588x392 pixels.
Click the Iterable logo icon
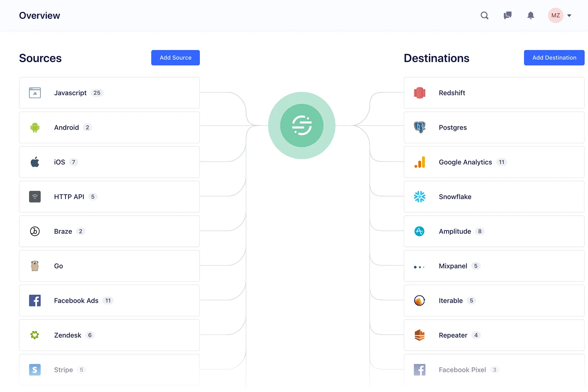[420, 301]
